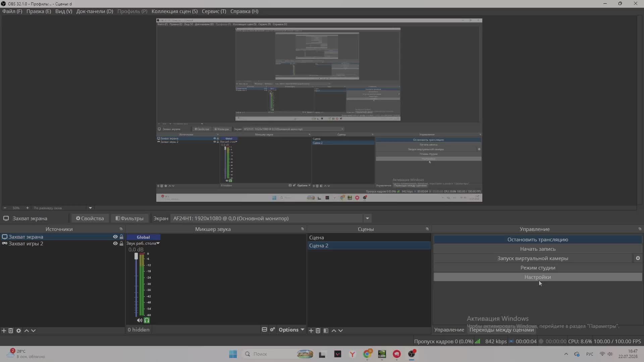Open Windows Start menu

pos(233,354)
